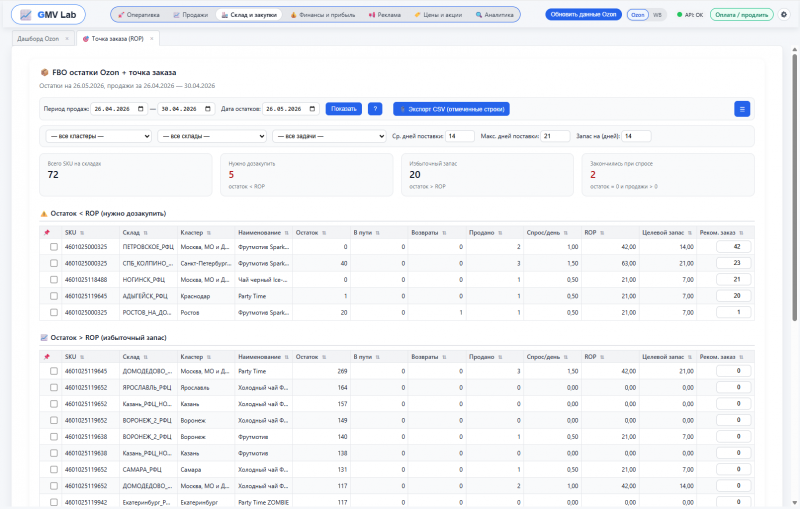The width and height of the screenshot is (800, 509).
Task: Open the settings gear icon
Action: coord(784,15)
